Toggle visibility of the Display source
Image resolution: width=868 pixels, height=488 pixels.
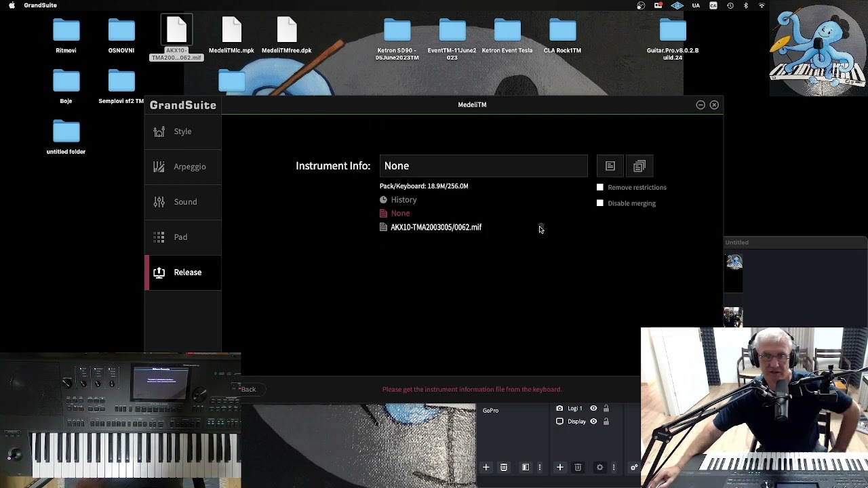coord(593,422)
